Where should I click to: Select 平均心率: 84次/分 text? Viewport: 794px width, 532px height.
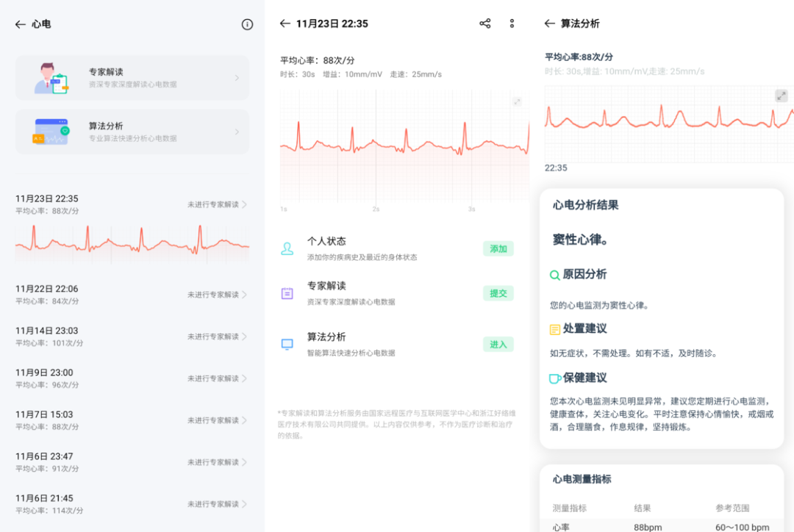click(47, 301)
